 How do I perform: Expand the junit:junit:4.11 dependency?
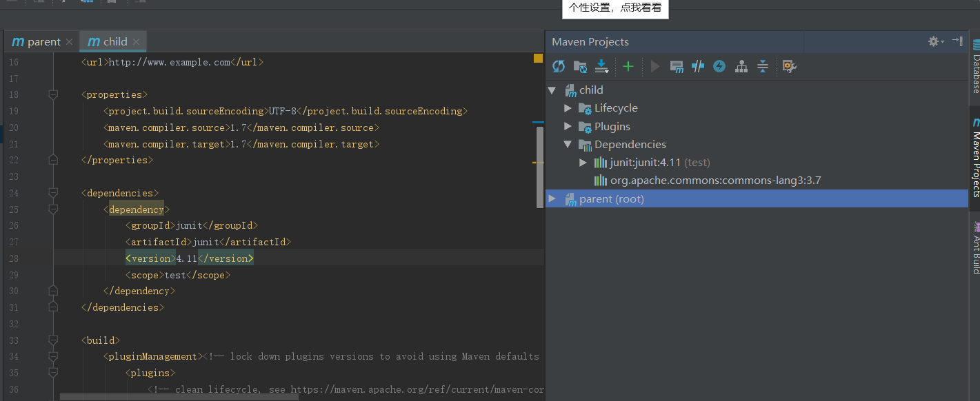[x=583, y=163]
